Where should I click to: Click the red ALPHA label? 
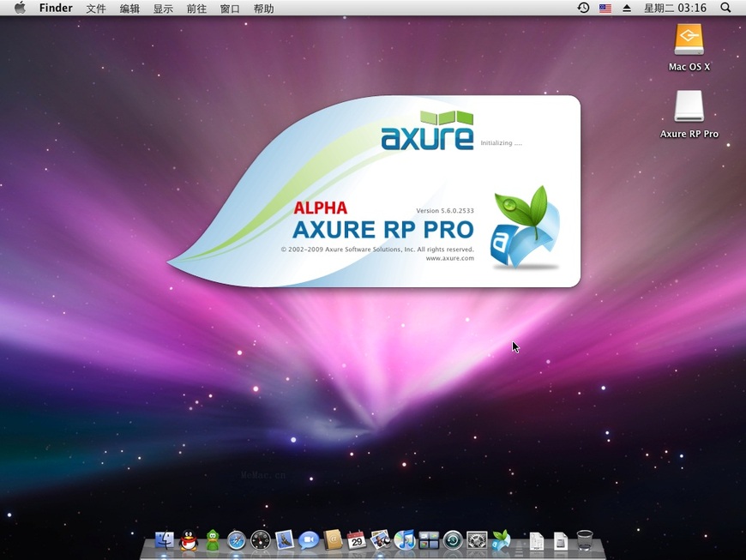[x=320, y=208]
